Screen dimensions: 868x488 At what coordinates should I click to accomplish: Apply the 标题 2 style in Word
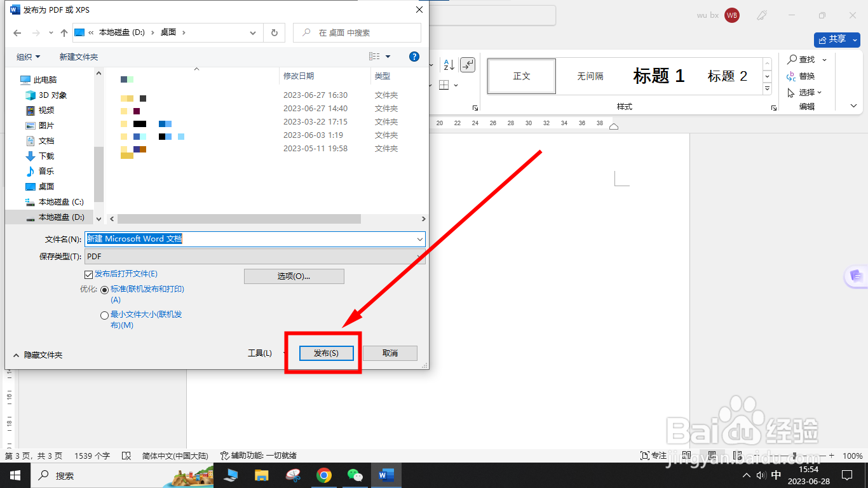click(728, 76)
